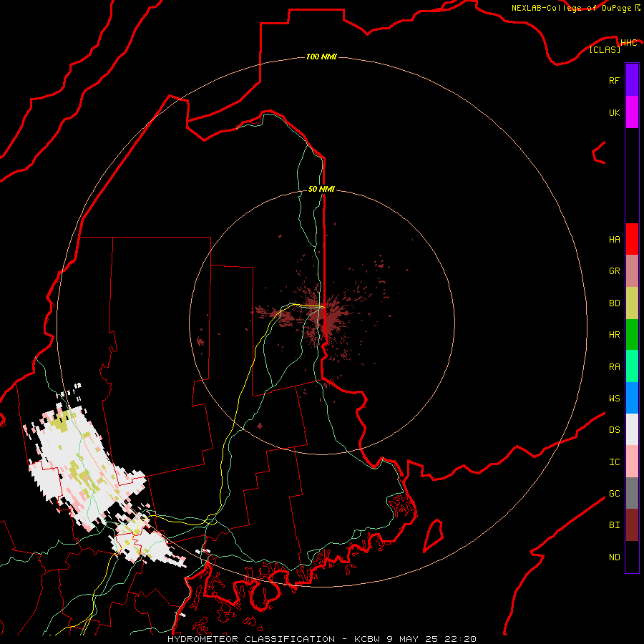Click the IC light pink legend swatch
644x644 pixels.
click(632, 462)
